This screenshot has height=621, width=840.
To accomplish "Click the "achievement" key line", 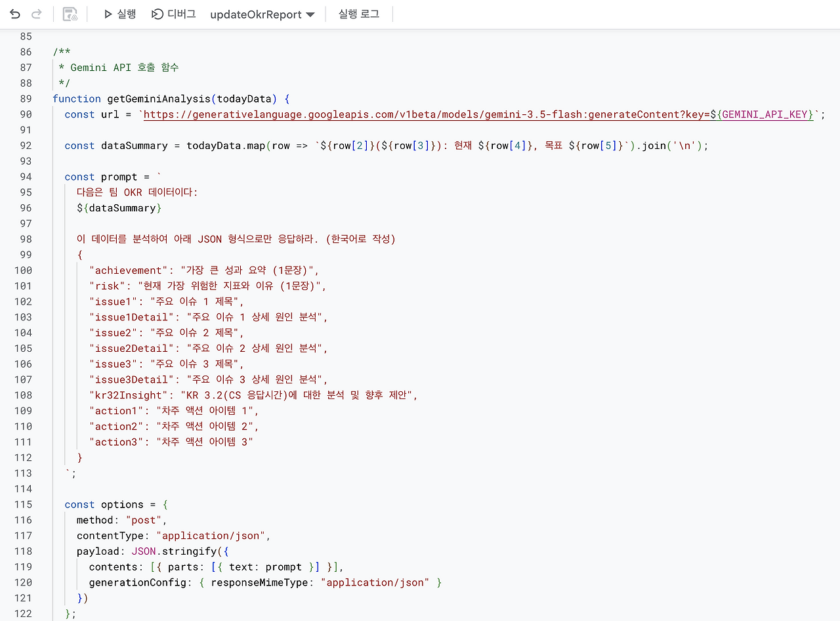I will click(203, 270).
